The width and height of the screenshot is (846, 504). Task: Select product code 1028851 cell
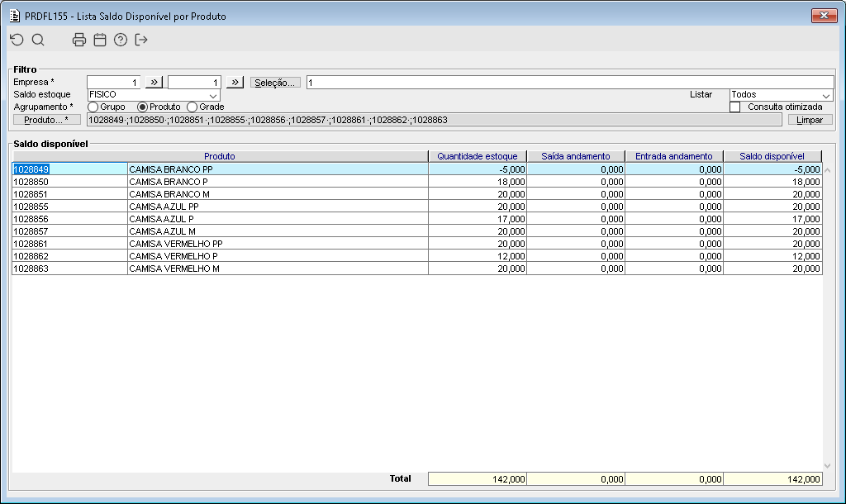coord(69,194)
